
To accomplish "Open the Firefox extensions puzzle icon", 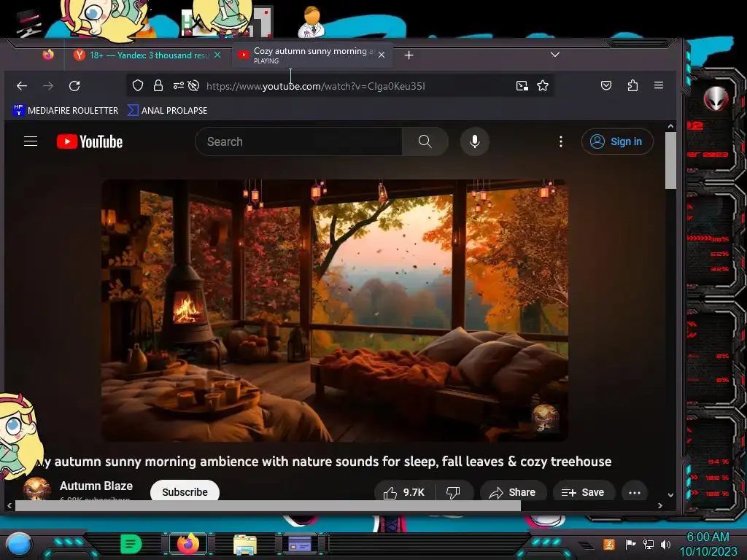I will click(632, 86).
